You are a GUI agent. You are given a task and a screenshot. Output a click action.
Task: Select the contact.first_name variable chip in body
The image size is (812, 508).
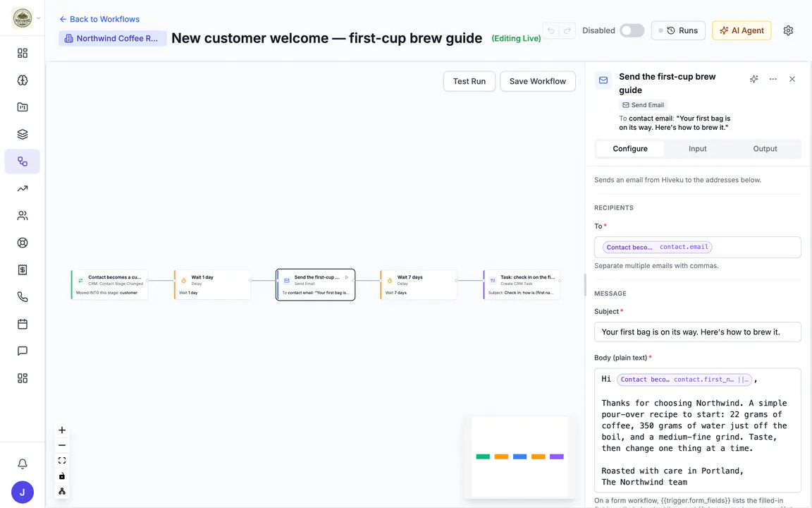(x=684, y=380)
